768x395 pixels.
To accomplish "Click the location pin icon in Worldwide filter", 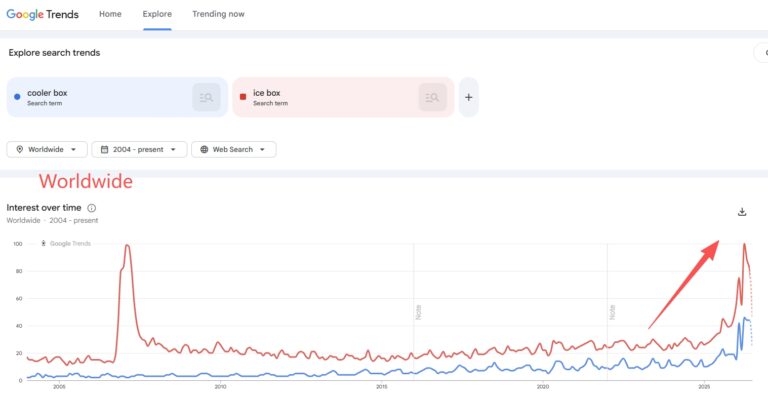I will click(20, 149).
